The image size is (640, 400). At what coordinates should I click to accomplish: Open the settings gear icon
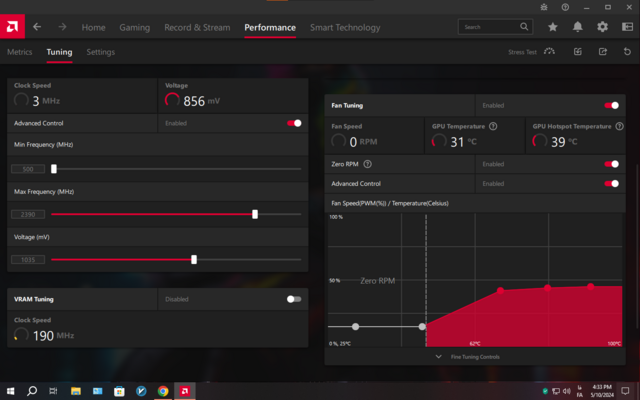pyautogui.click(x=602, y=27)
